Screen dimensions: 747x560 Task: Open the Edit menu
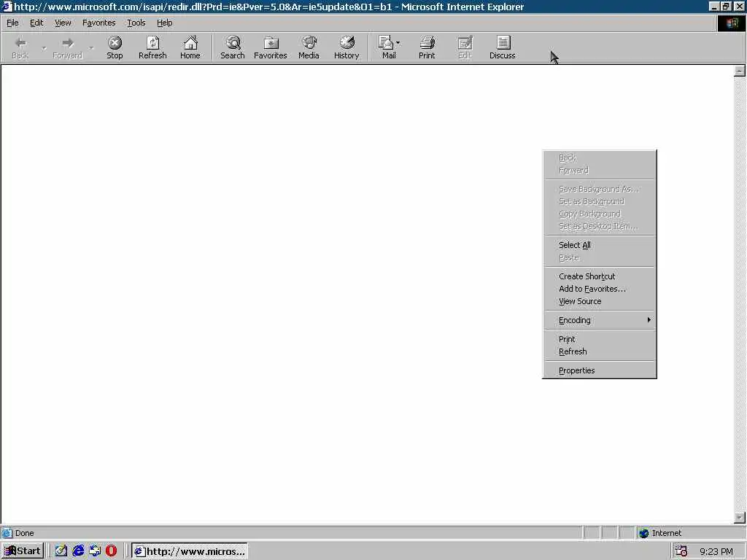pyautogui.click(x=36, y=23)
